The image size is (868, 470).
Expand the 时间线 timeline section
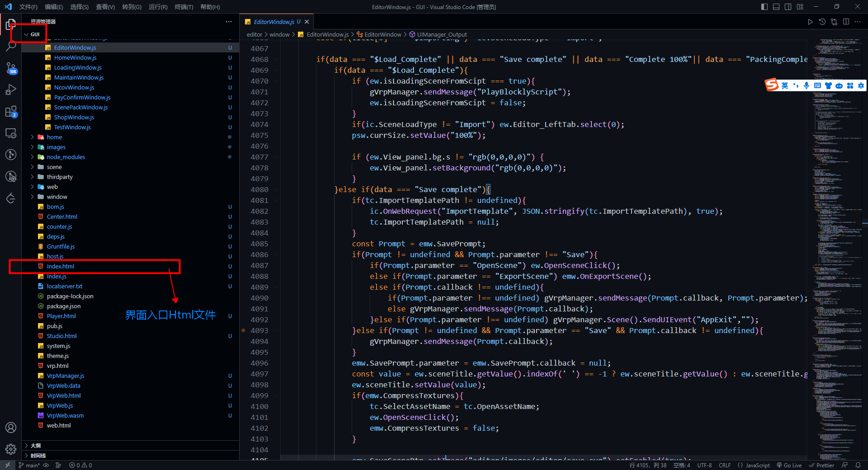pos(130,456)
